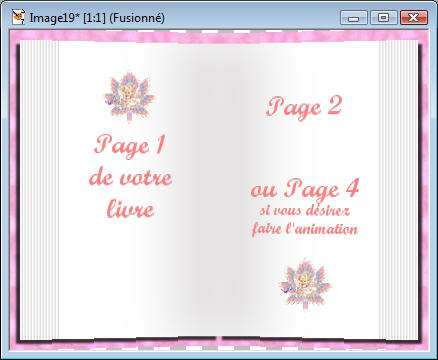Click the "si vous désirez" text line

pyautogui.click(x=304, y=211)
